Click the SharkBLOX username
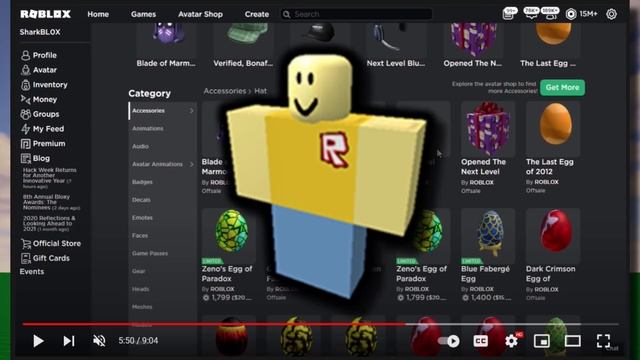640x360 pixels. coord(40,32)
